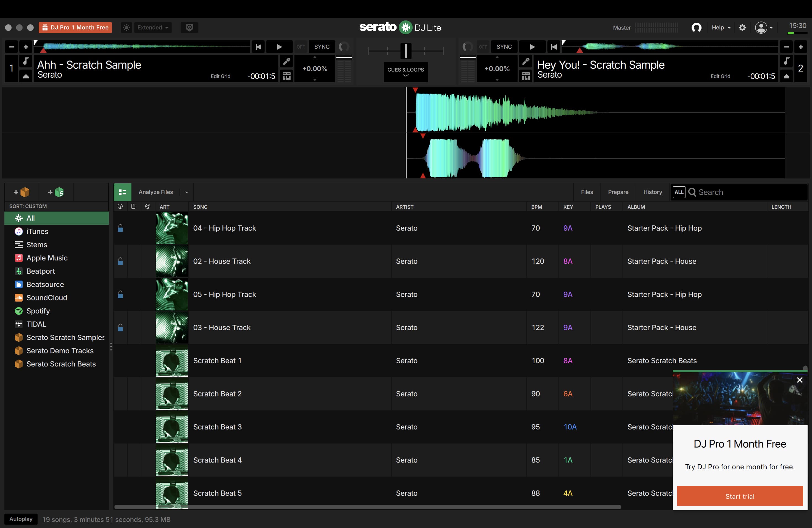This screenshot has height=528, width=812.
Task: Click the headphones cue icon
Action: 696,28
